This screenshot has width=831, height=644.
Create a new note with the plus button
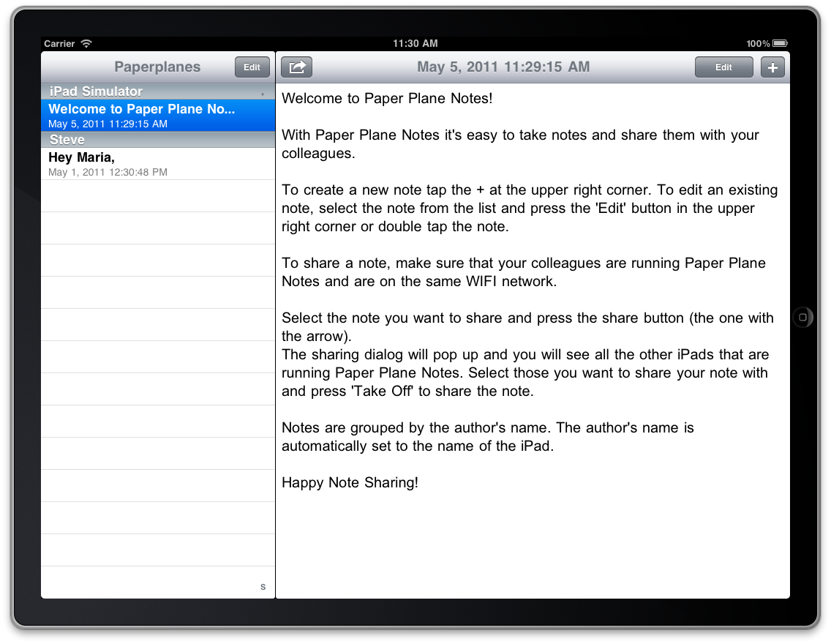coord(772,67)
